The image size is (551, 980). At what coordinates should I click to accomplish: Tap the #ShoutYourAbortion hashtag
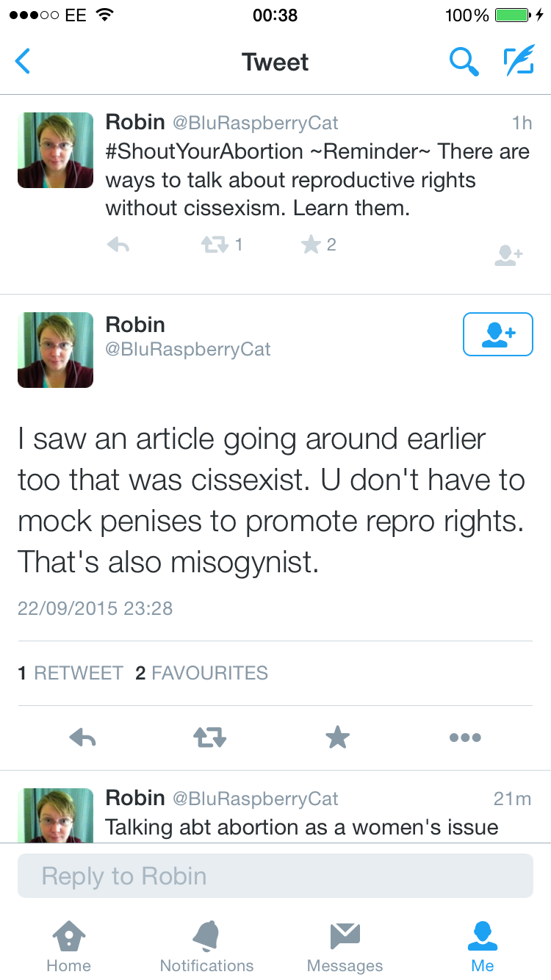204,152
